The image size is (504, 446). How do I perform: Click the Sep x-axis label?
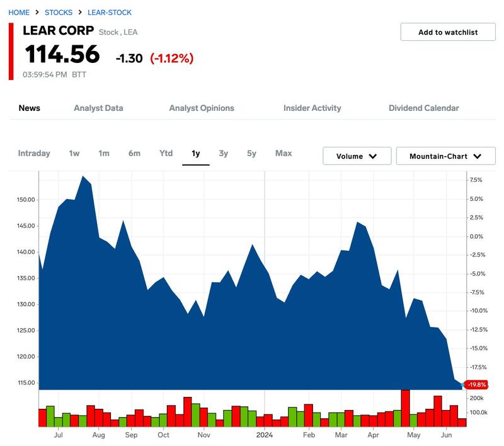[x=131, y=435]
